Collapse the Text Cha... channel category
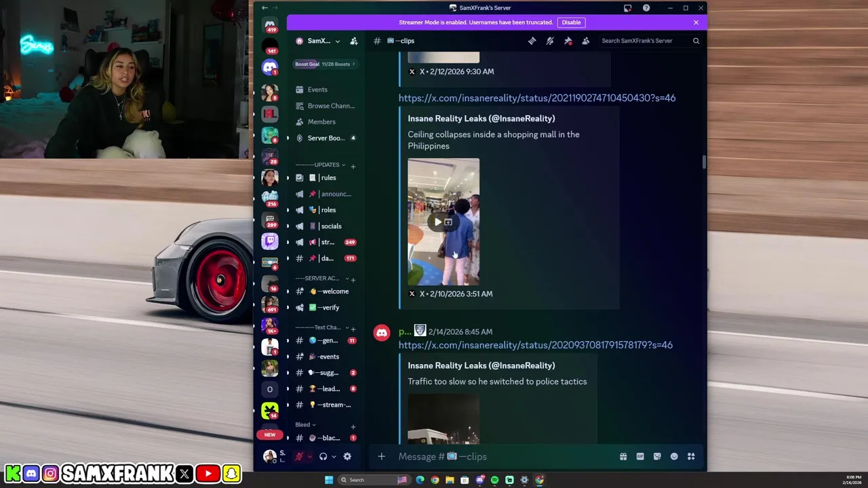The height and width of the screenshot is (488, 868). (x=321, y=327)
